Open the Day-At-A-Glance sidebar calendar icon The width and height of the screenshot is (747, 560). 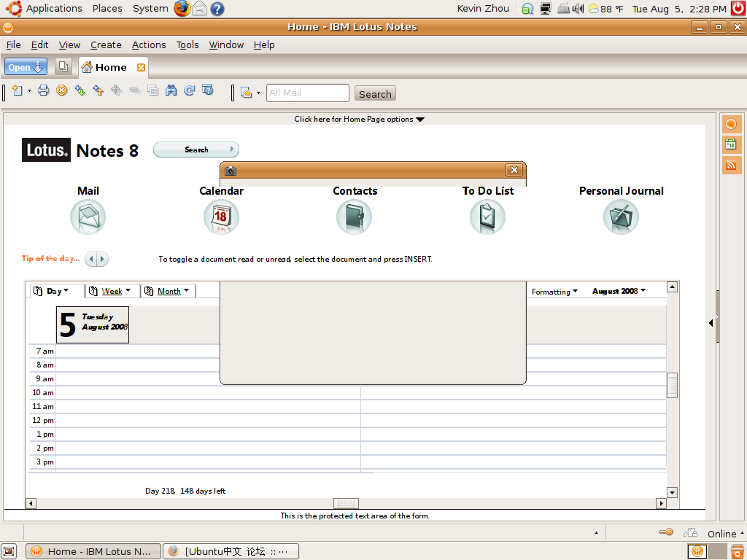(x=731, y=144)
